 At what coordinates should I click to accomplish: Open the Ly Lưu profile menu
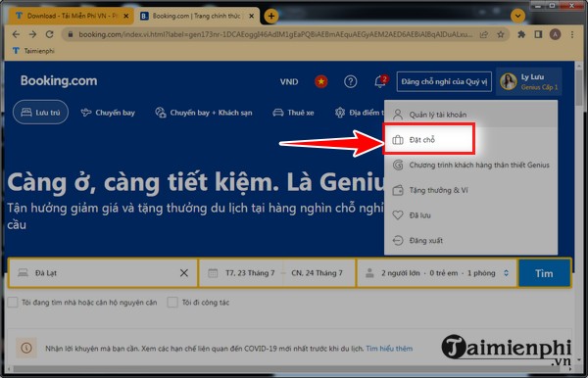click(529, 81)
